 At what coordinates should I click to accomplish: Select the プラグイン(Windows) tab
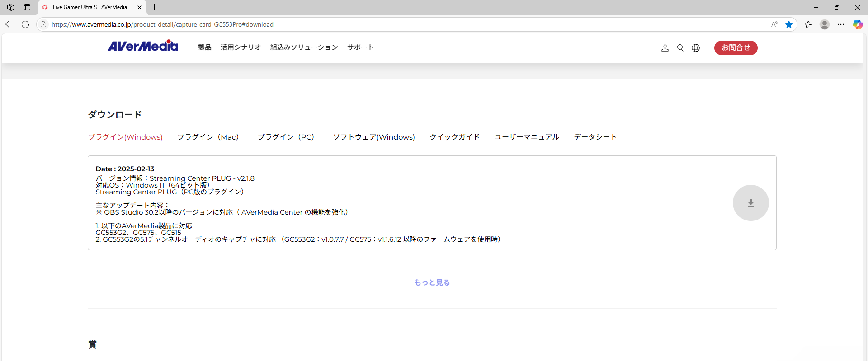point(125,137)
